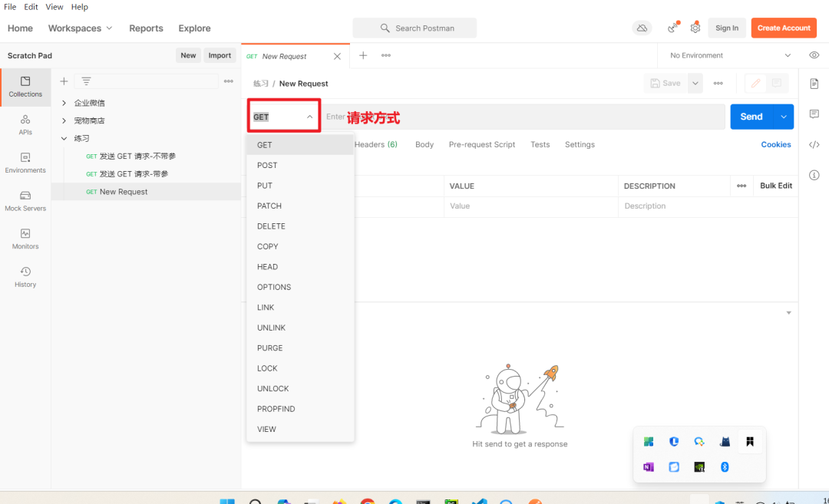Image resolution: width=829 pixels, height=504 pixels.
Task: Expand the 企业微信 collection folder
Action: click(x=64, y=103)
